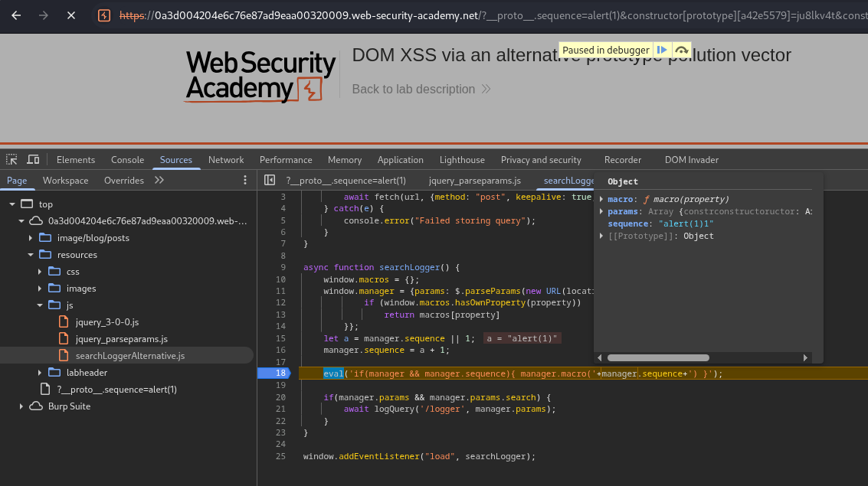Screen dimensions: 868x486
Task: Expand the Burp Suite tree node
Action: [21, 406]
